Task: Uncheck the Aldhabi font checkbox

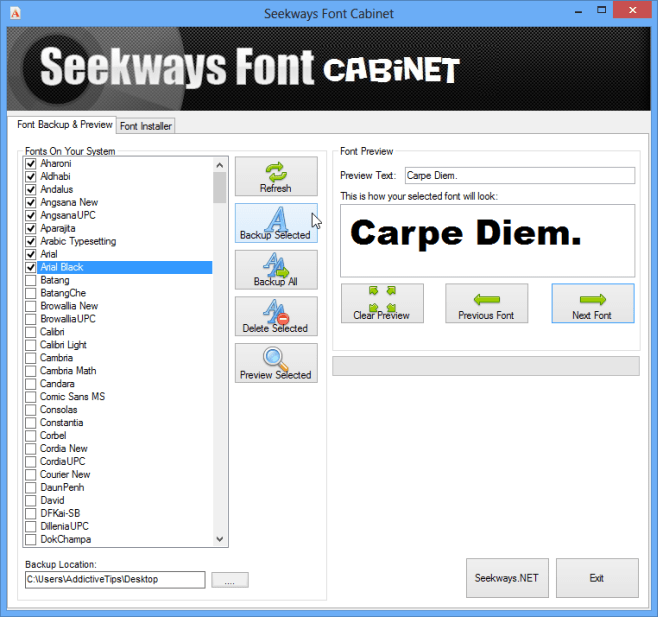Action: pyautogui.click(x=31, y=176)
